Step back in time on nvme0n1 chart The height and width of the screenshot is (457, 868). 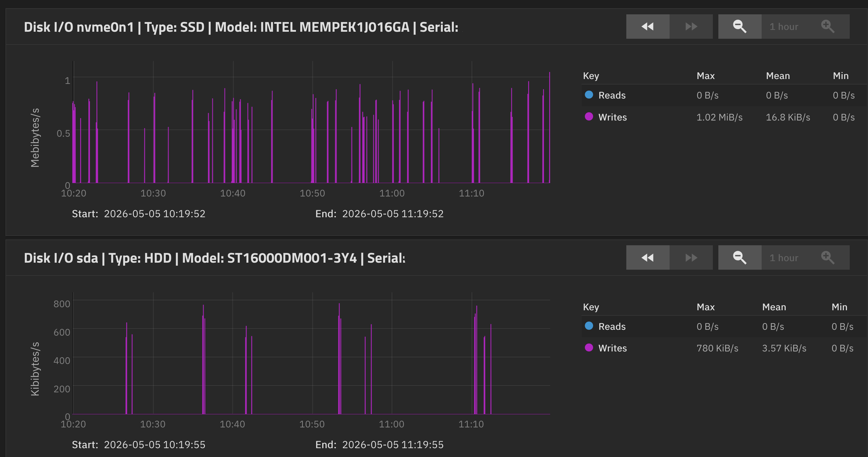click(648, 26)
